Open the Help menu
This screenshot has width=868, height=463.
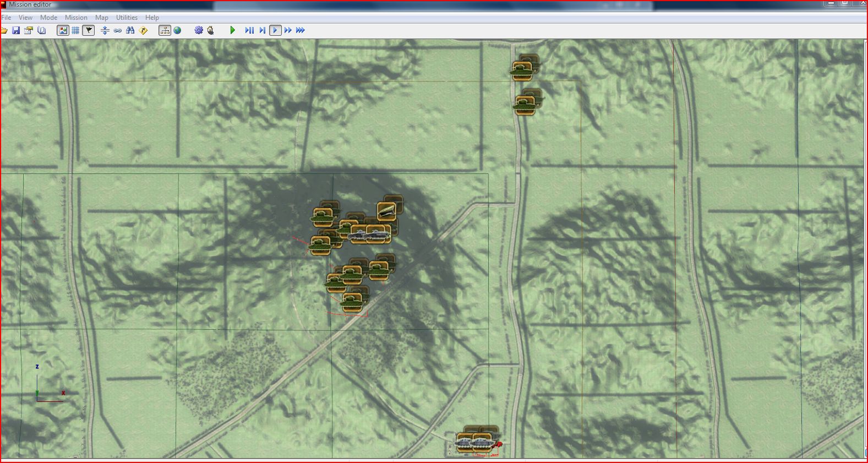coord(152,18)
